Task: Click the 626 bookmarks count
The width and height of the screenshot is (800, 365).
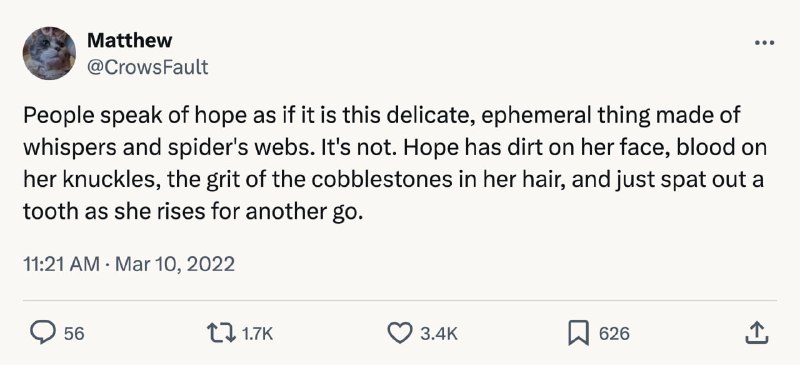Action: (x=614, y=334)
